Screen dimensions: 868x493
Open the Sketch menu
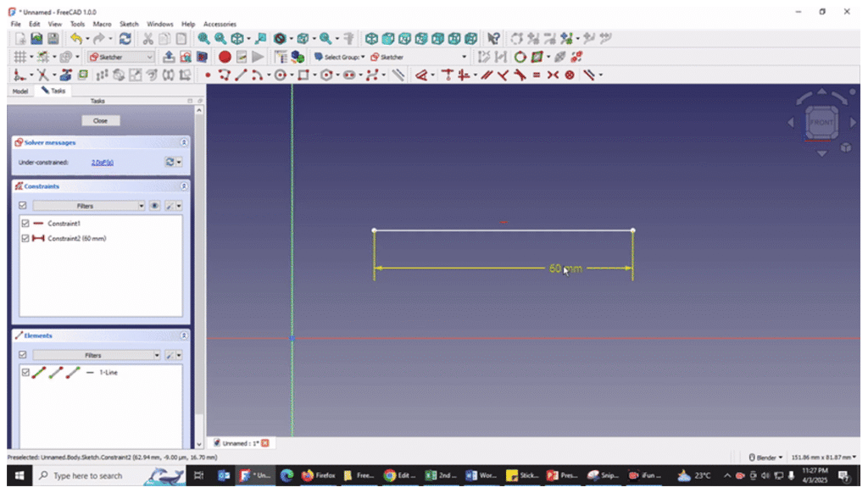pyautogui.click(x=128, y=24)
